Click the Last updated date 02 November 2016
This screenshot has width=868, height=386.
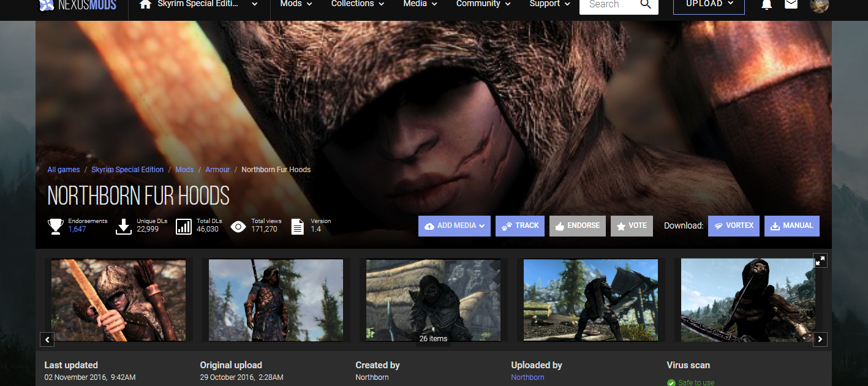click(90, 377)
